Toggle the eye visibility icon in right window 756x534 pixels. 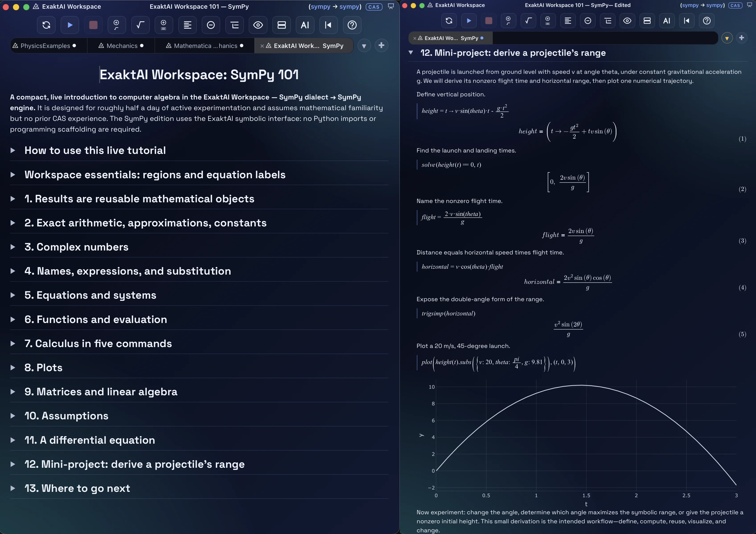(627, 21)
